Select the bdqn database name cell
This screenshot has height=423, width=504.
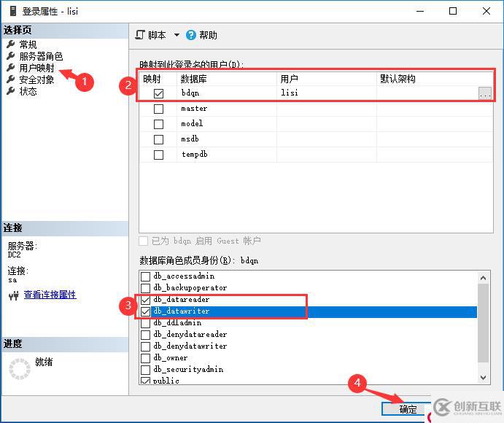point(227,93)
